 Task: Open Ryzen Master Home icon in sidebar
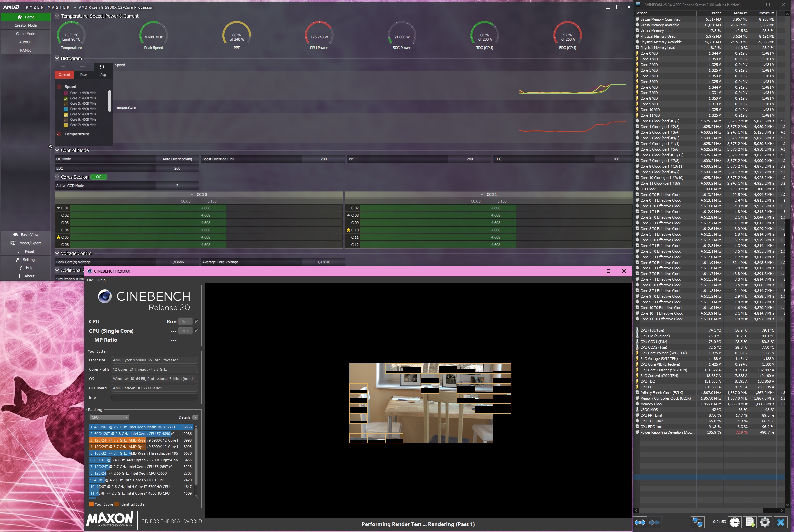(x=19, y=17)
